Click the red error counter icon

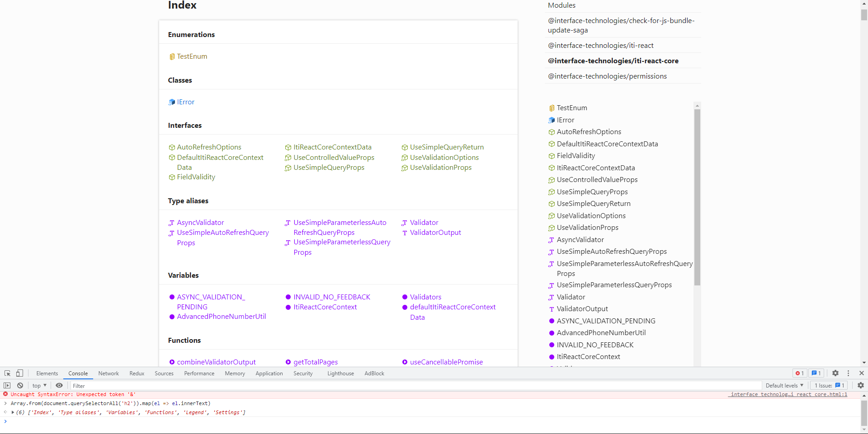coord(799,373)
